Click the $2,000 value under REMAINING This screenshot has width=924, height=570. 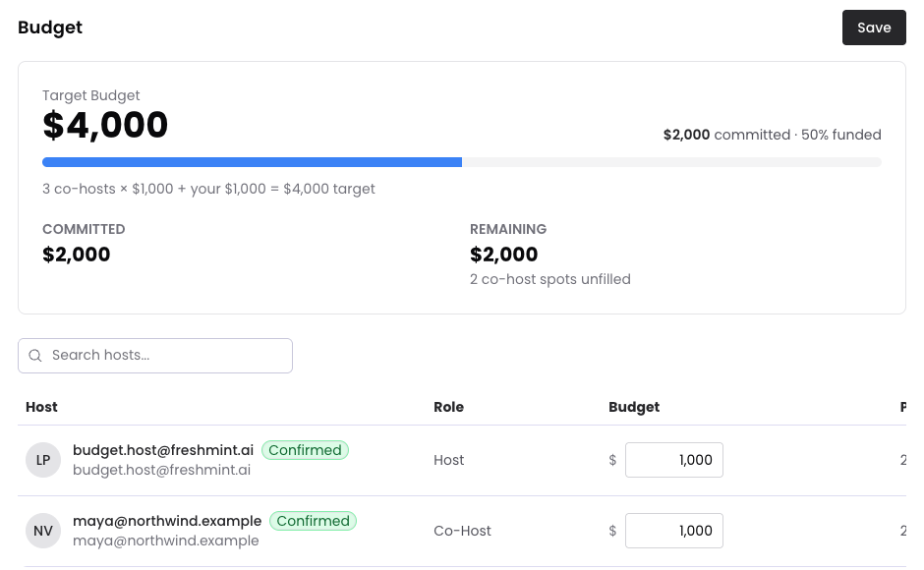(x=504, y=255)
